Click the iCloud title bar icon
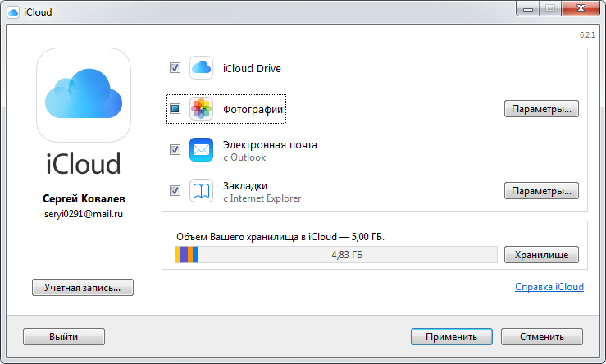Image resolution: width=606 pixels, height=364 pixels. click(13, 12)
